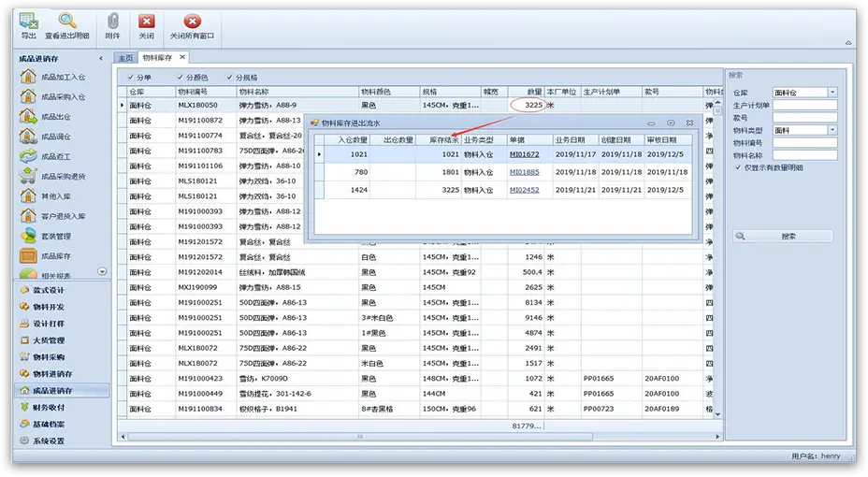Collapse the ribbon with top-right chevron
Image resolution: width=868 pixels, height=477 pixels.
tap(848, 43)
